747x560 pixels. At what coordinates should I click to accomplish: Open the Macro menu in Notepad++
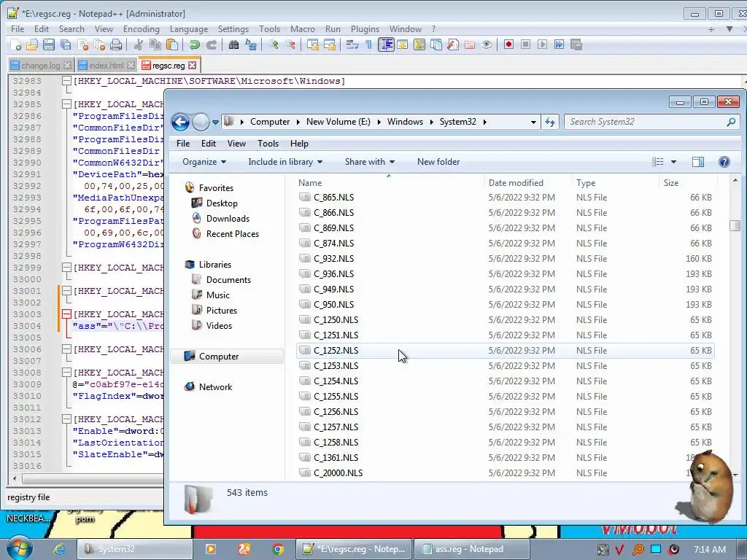[303, 29]
